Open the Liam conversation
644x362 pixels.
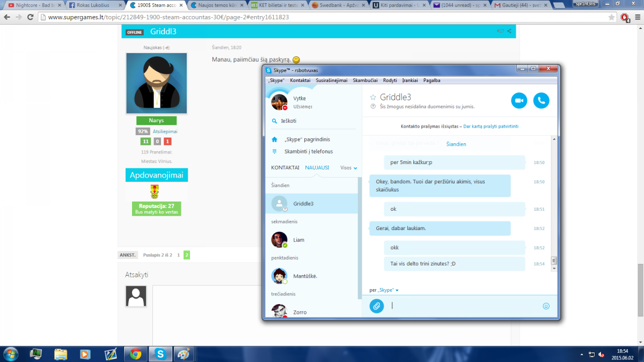click(312, 240)
